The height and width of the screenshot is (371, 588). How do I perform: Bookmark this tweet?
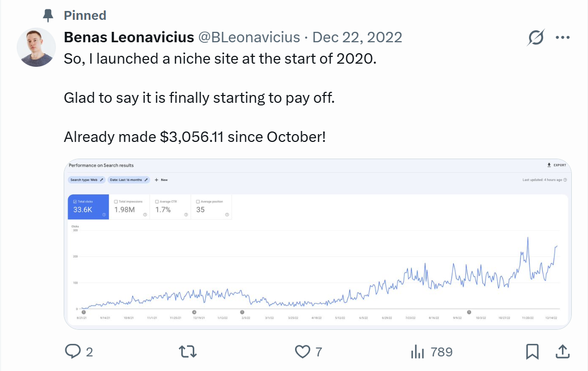tap(532, 352)
